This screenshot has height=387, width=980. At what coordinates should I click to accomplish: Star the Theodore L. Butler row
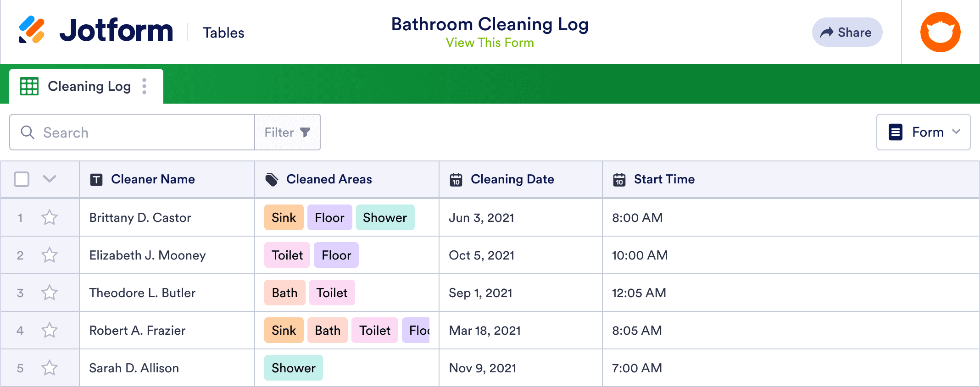click(x=50, y=293)
